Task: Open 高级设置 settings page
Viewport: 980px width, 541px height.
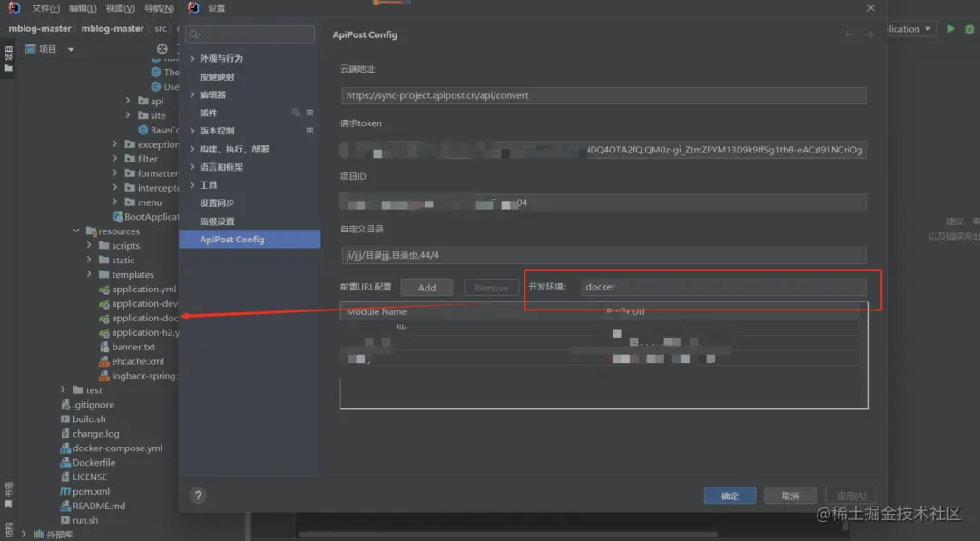Action: click(217, 221)
